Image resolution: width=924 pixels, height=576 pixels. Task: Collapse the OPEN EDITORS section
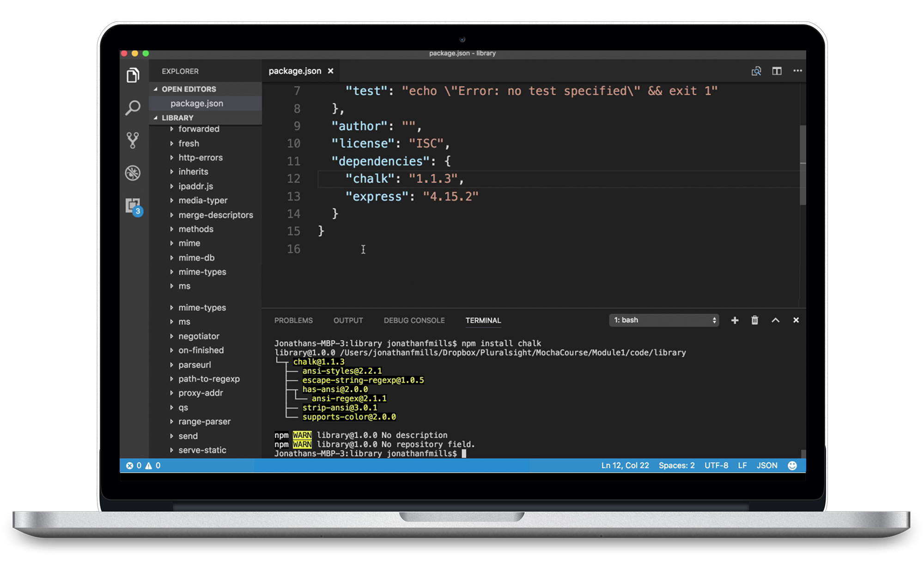[x=188, y=89]
